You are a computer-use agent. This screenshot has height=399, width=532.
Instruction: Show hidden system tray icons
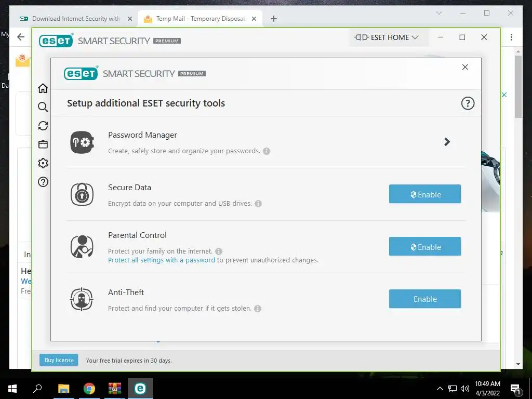pyautogui.click(x=440, y=389)
